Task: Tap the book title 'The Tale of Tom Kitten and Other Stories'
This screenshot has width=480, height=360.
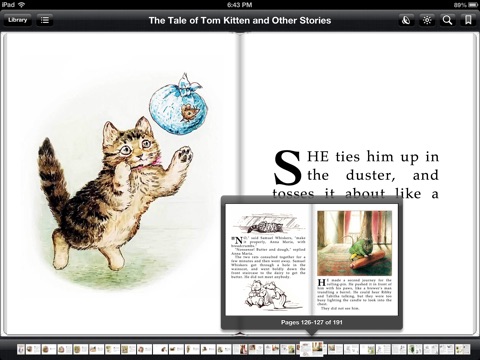Action: [x=240, y=21]
